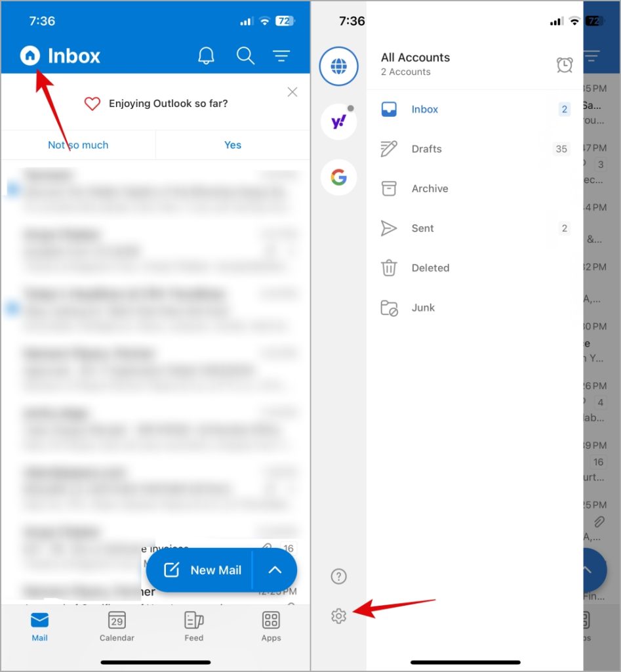
Task: Choose 'Yes' feedback option
Action: coord(233,145)
